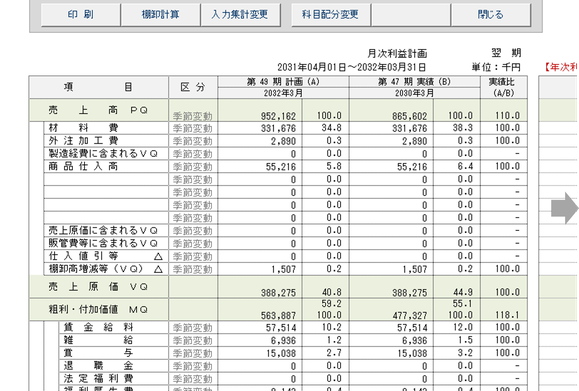This screenshot has height=391, width=579.
Task: Select 季節変動 in 製造経費に含まれるVQ row
Action: [x=193, y=154]
